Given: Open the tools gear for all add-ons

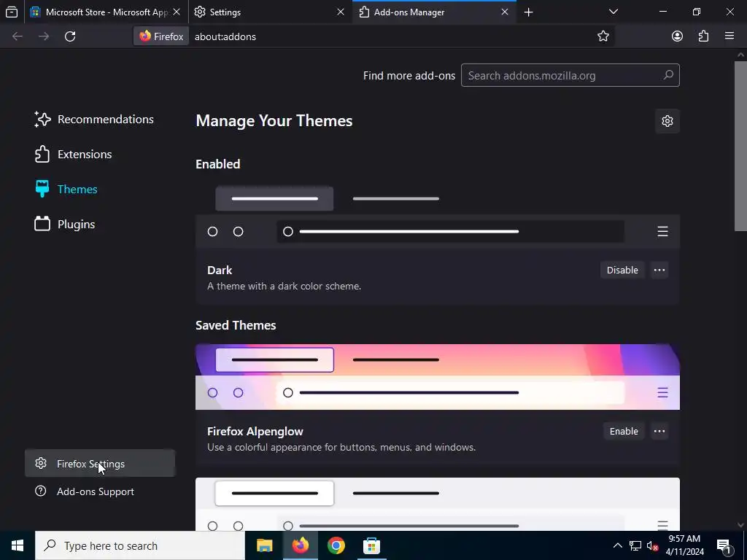Looking at the screenshot, I should coord(667,121).
